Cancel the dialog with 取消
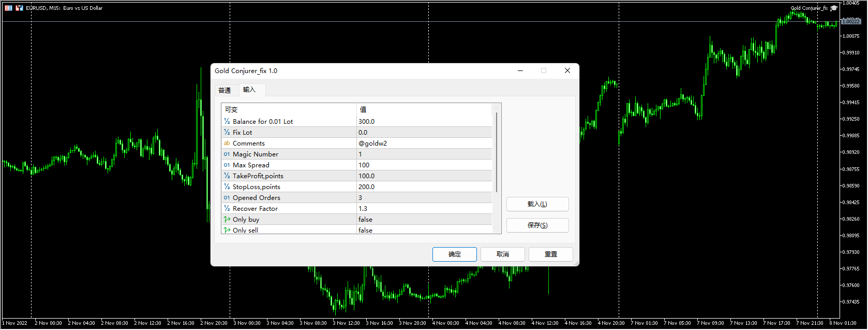Image resolution: width=868 pixels, height=330 pixels. (502, 254)
